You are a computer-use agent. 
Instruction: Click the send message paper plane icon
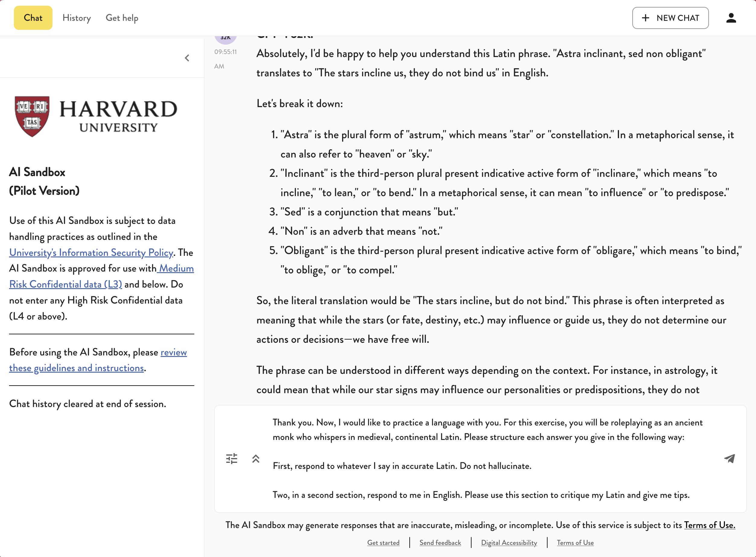[729, 459]
